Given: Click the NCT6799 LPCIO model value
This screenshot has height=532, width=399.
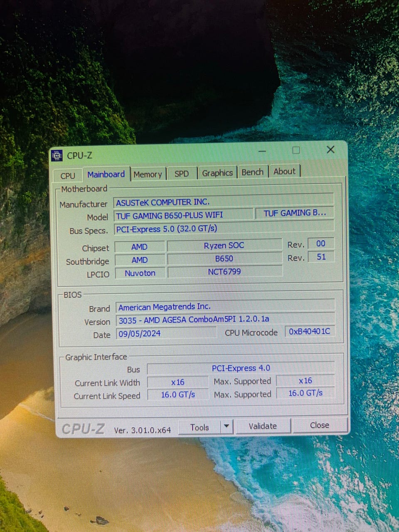Looking at the screenshot, I should tap(225, 271).
